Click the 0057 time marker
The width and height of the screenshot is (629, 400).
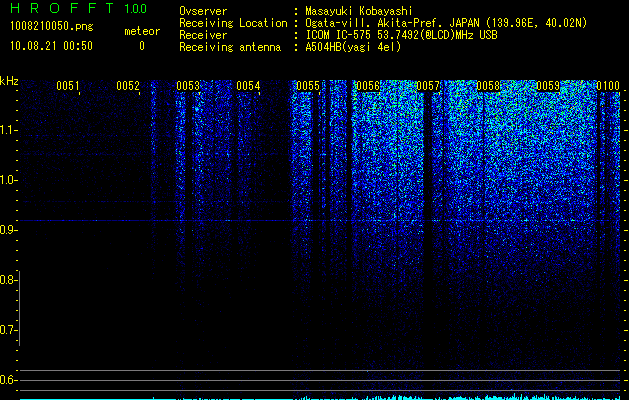click(428, 86)
